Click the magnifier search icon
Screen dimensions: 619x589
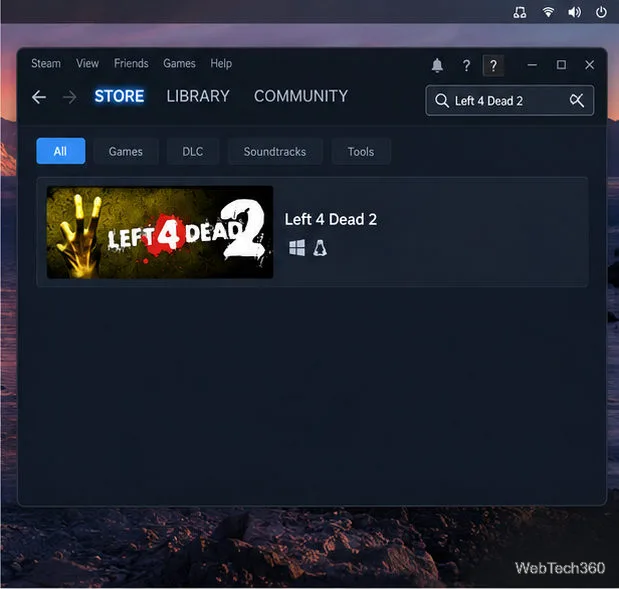coord(441,101)
